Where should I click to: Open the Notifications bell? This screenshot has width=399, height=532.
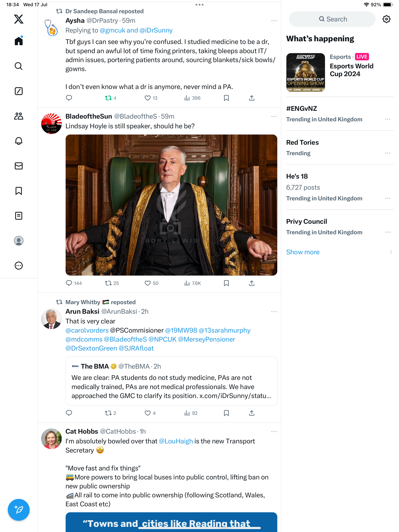[x=19, y=141]
